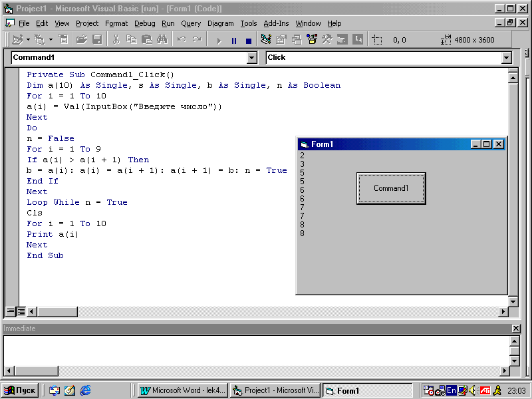The image size is (532, 399).
Task: Click the Save Project disk icon
Action: [x=97, y=40]
